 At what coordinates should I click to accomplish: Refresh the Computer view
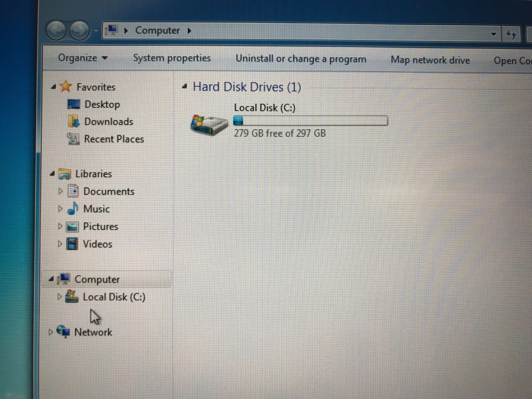pos(511,34)
